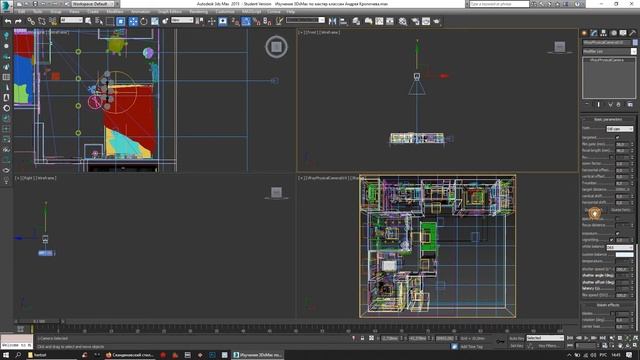Click the Set Key button
This screenshot has height=360, width=640.
click(516, 346)
